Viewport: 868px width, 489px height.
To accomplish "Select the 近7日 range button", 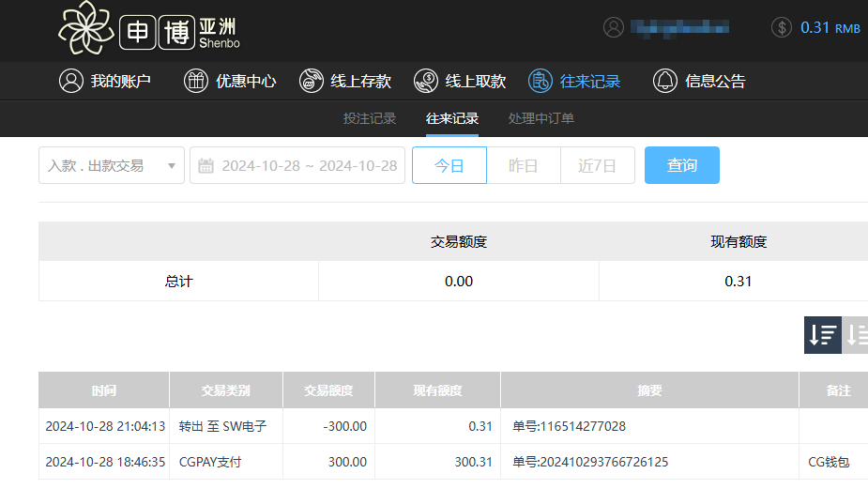I will click(x=598, y=165).
